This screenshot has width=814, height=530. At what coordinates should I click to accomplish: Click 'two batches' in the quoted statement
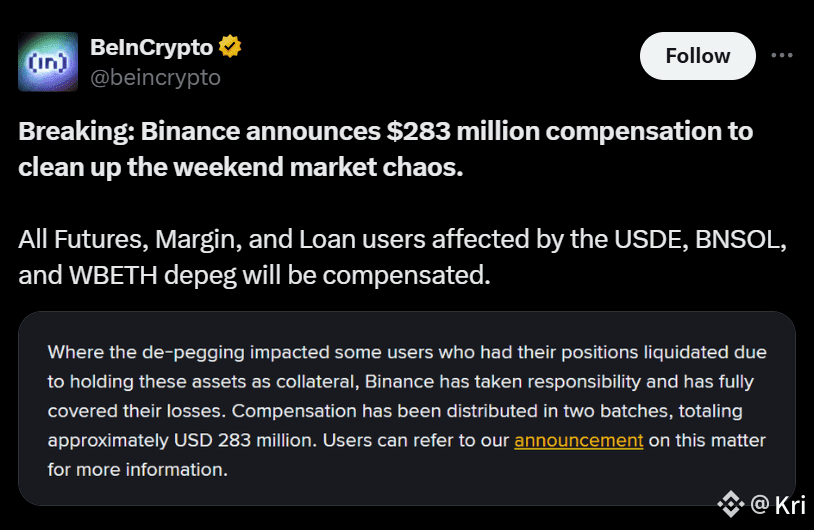[607, 410]
